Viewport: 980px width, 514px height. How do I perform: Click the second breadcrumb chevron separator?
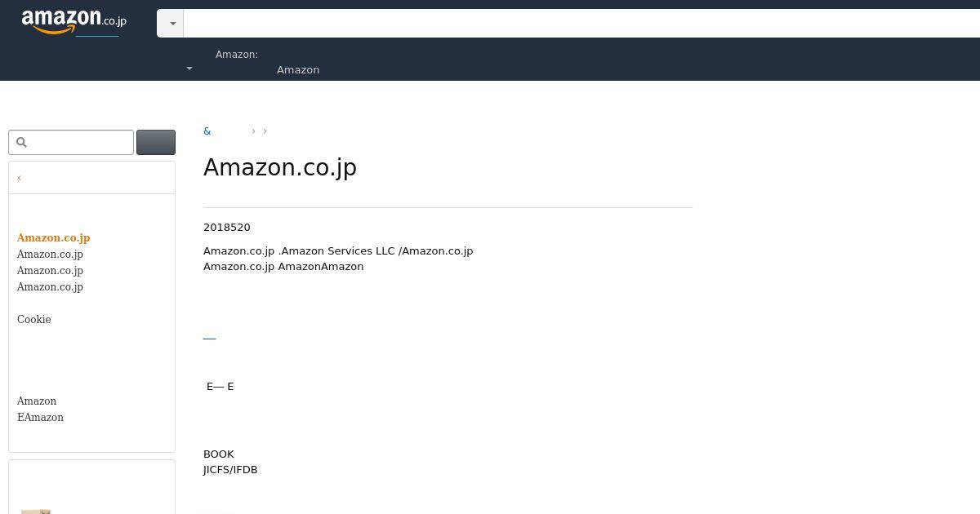pyautogui.click(x=265, y=131)
